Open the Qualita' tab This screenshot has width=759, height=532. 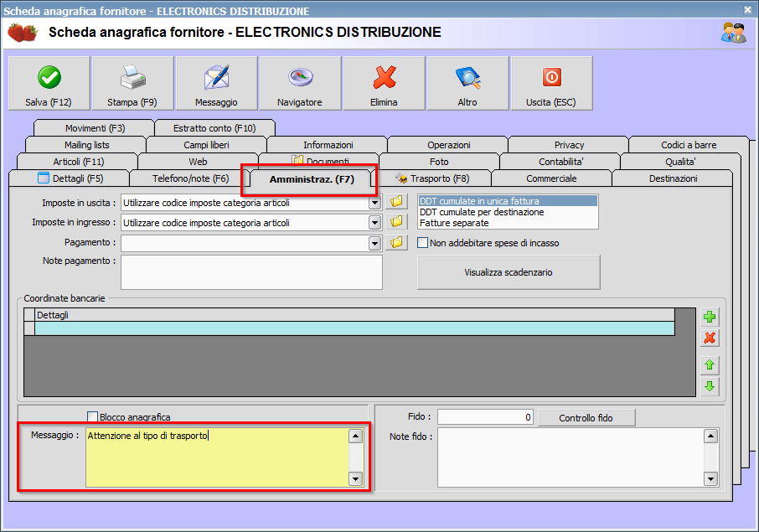coord(680,161)
